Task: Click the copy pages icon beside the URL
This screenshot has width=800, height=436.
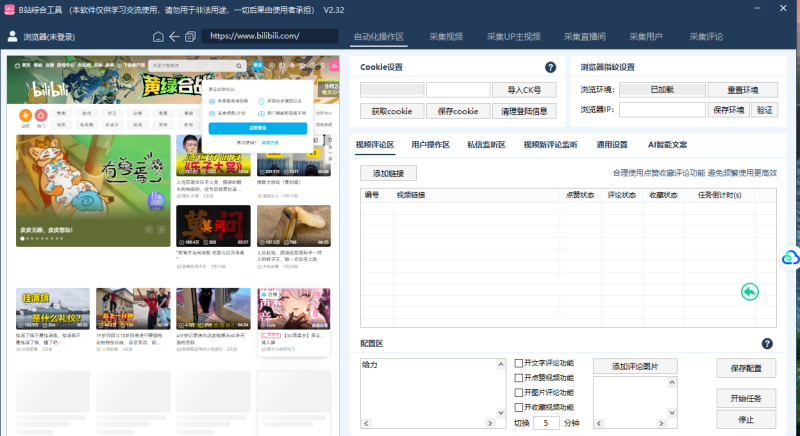Action: coord(190,37)
